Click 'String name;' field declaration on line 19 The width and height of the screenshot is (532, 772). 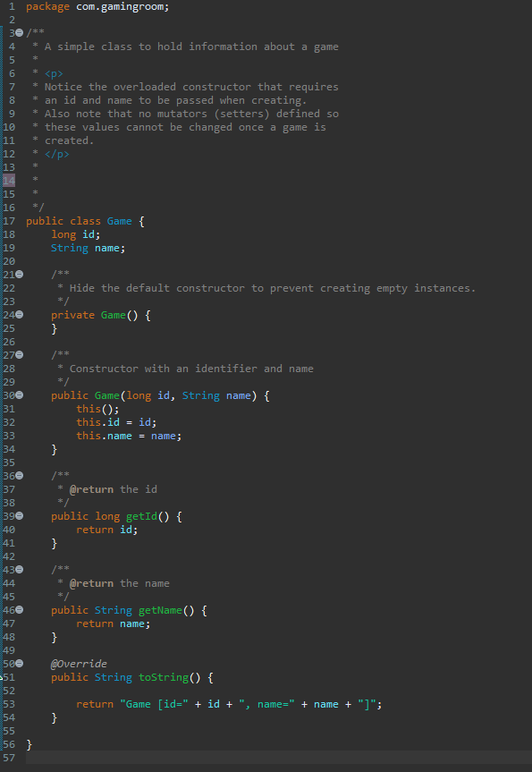pyautogui.click(x=89, y=248)
